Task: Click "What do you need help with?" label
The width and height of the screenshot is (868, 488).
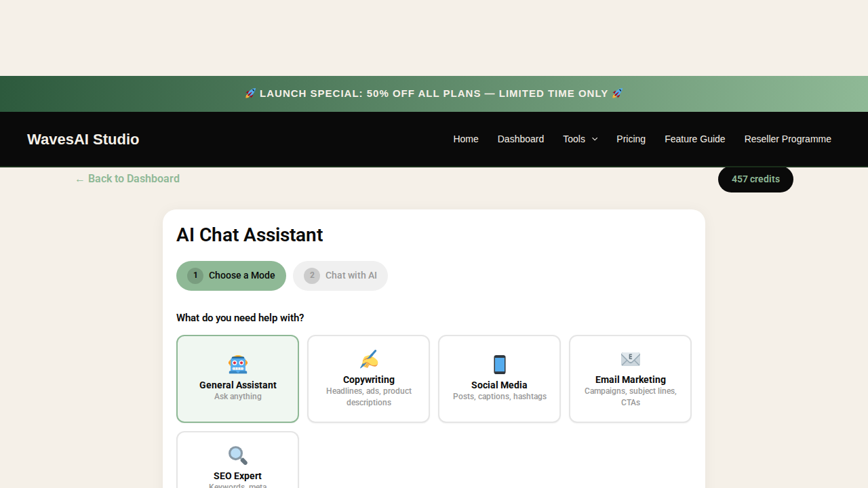Action: pos(240,318)
